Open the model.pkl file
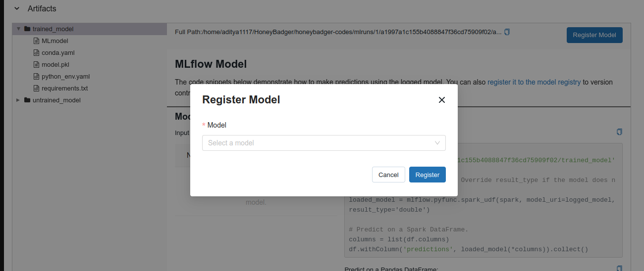The height and width of the screenshot is (271, 644). tap(55, 64)
